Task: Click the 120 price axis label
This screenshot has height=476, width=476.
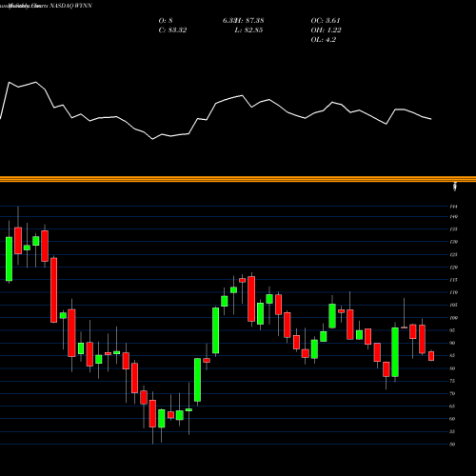Action: pos(454,268)
